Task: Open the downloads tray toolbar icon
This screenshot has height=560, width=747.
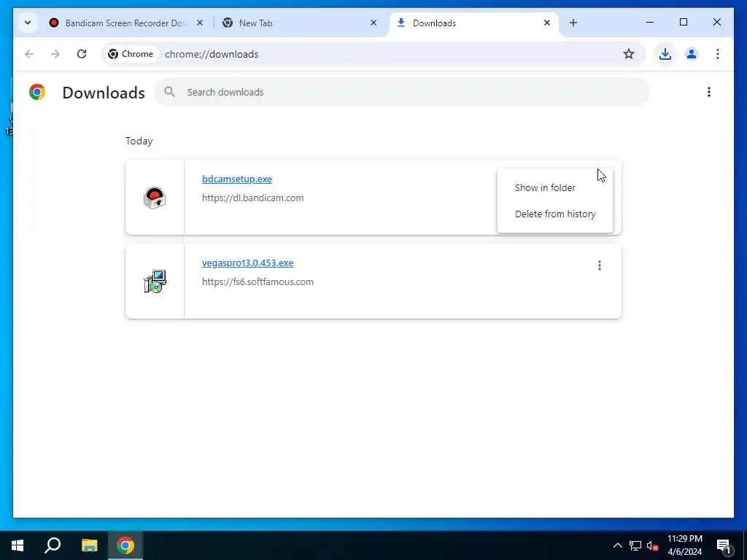Action: (x=665, y=54)
